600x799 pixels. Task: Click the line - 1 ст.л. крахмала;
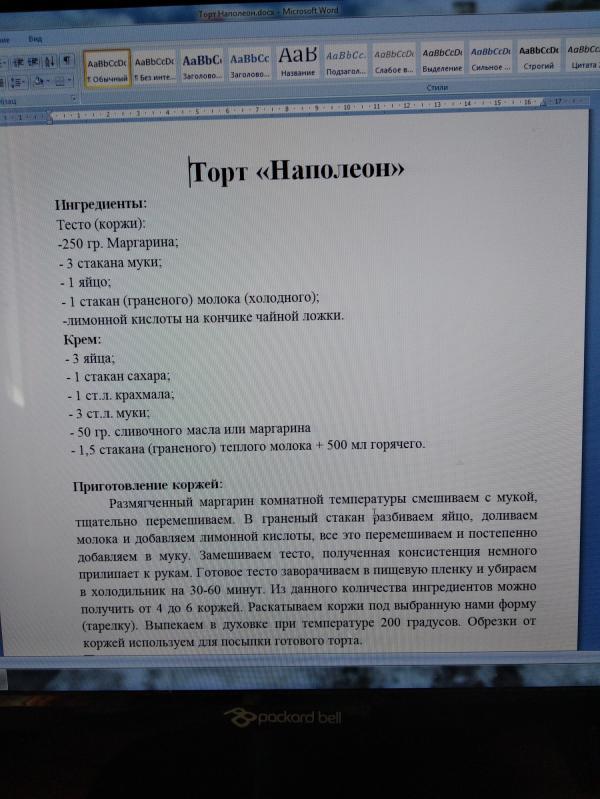121,395
